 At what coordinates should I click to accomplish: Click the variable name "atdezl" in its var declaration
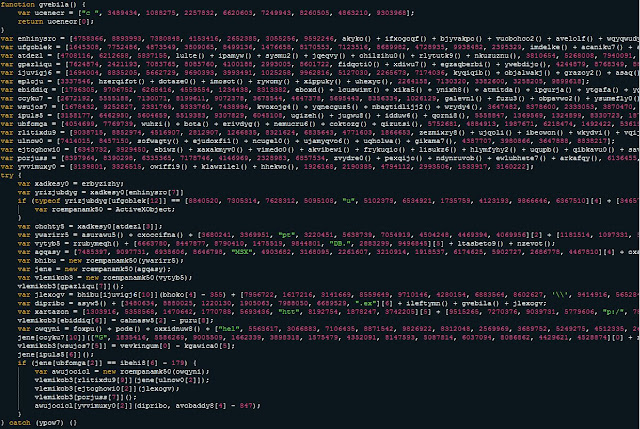(x=30, y=56)
